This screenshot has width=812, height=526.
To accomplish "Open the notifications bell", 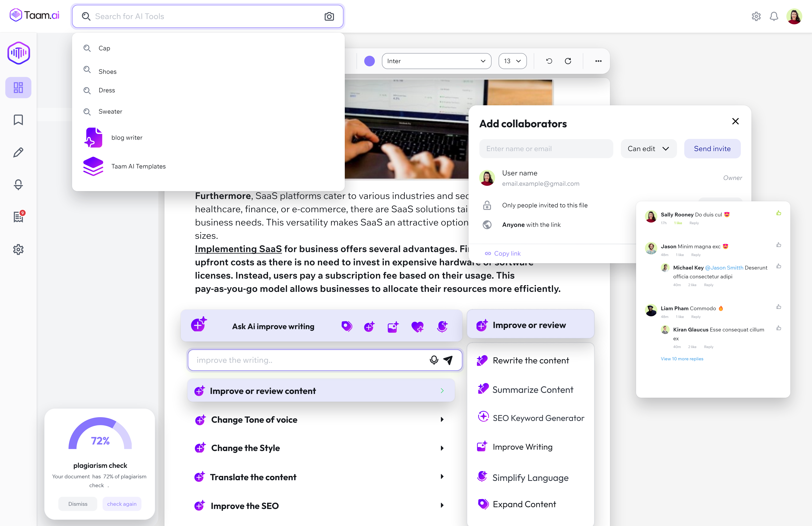I will [774, 16].
